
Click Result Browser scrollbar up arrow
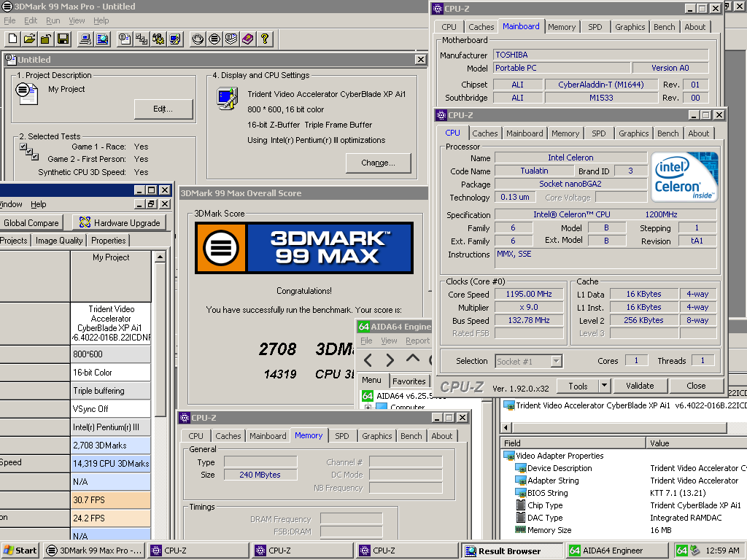[x=160, y=257]
